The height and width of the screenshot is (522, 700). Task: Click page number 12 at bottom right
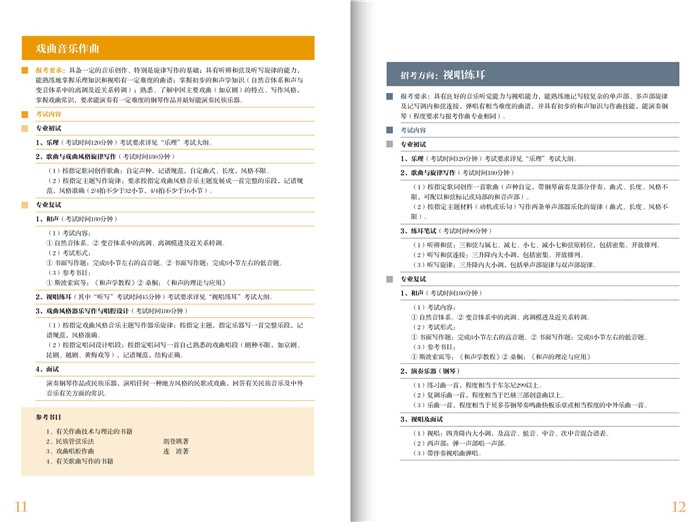[679, 505]
